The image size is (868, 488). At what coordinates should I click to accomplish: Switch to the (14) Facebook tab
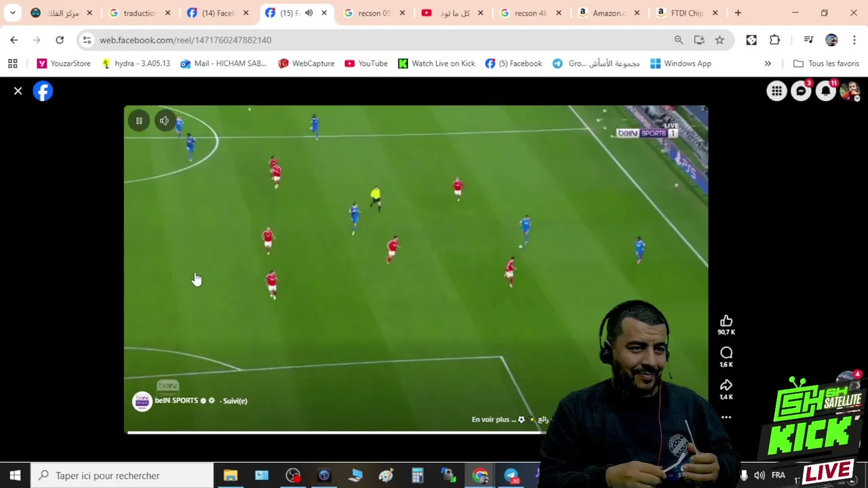(218, 13)
